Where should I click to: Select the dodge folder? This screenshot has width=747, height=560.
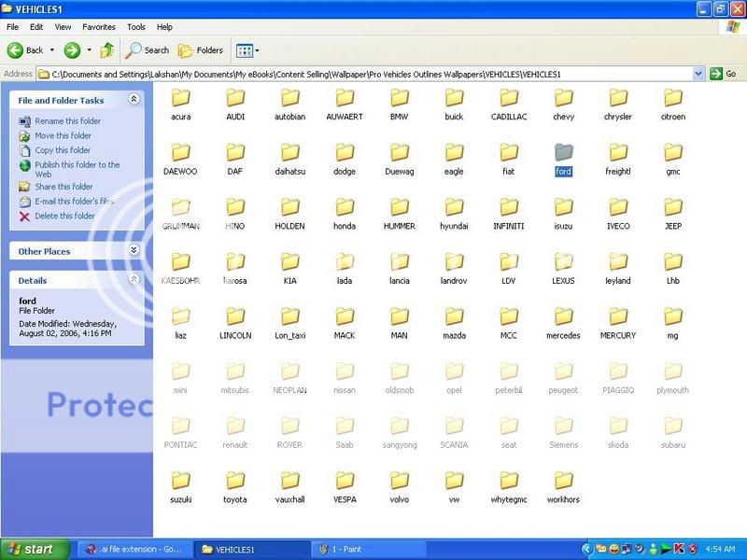click(345, 160)
